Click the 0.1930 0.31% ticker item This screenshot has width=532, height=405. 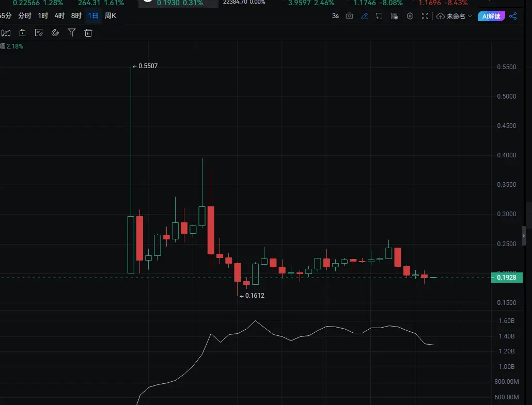click(180, 3)
